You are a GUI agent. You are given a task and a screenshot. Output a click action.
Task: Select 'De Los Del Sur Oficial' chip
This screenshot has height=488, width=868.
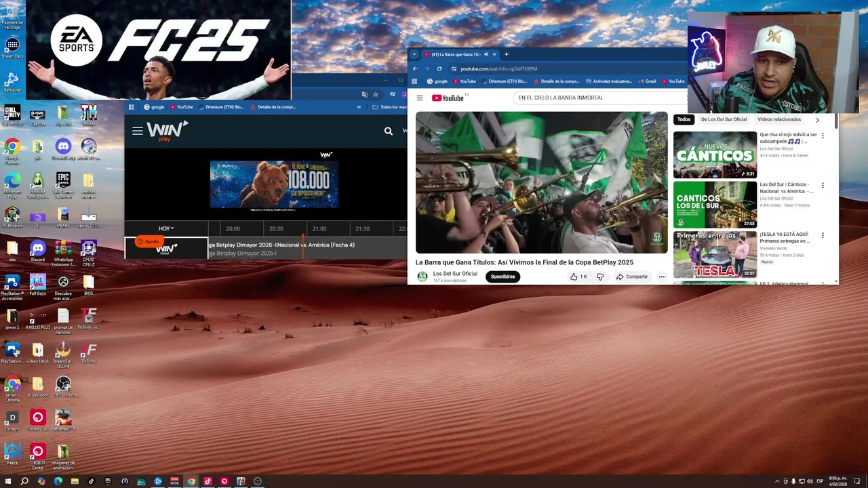(724, 119)
